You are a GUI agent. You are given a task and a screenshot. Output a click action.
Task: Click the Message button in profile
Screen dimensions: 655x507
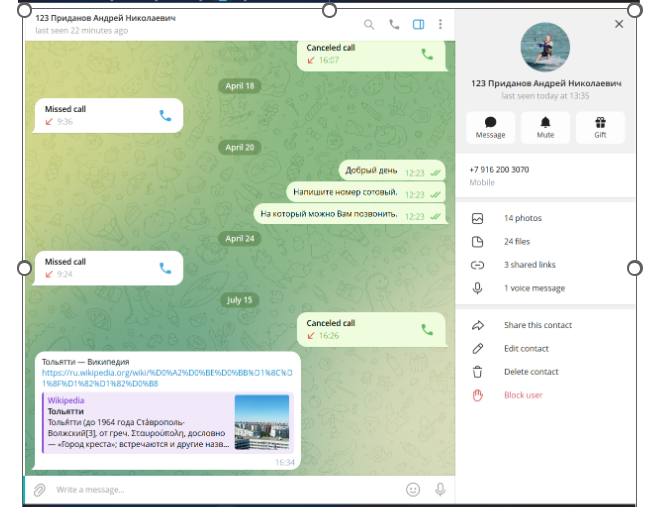point(490,127)
